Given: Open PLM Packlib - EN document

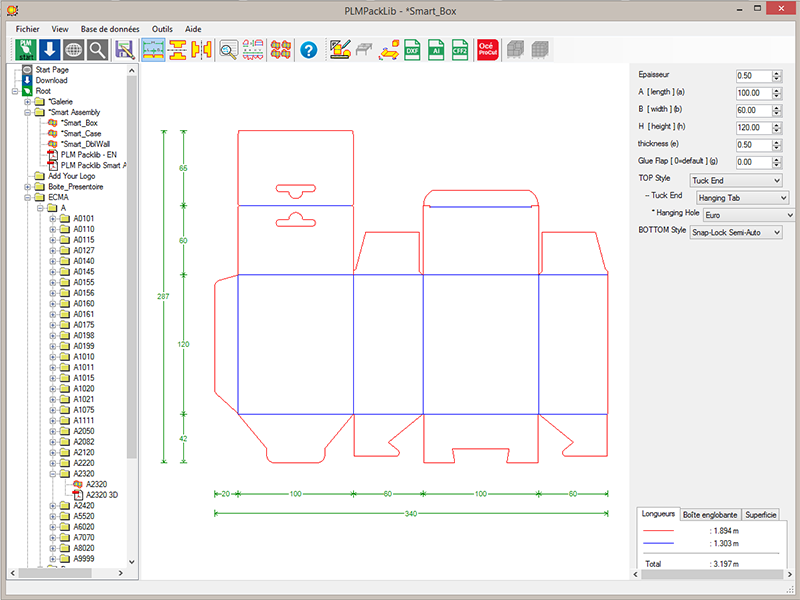Looking at the screenshot, I should [x=89, y=155].
